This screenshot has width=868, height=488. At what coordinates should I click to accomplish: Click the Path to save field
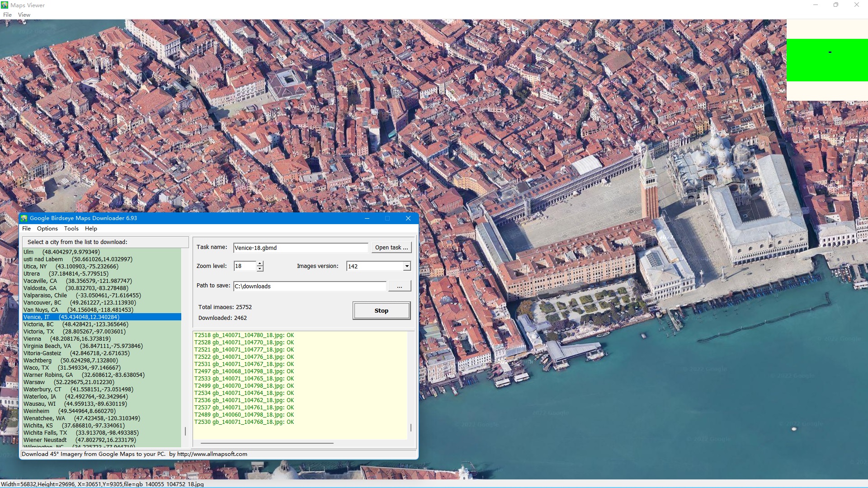coord(310,286)
